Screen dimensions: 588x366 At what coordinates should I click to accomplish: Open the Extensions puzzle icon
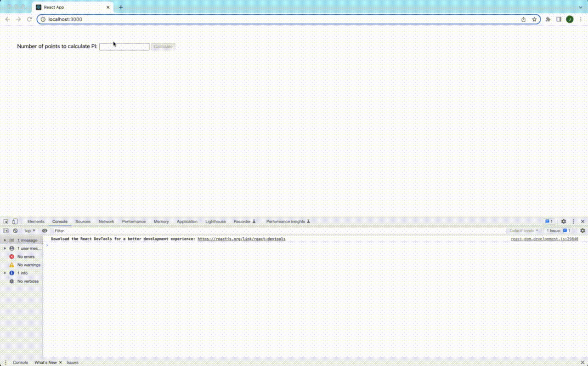pos(548,19)
